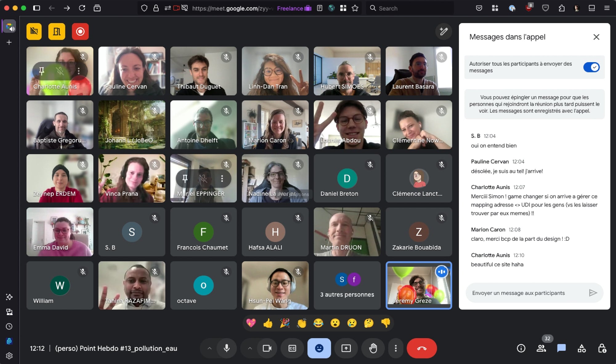The image size is (616, 364).
Task: Open the emoji reactions panel
Action: coord(319,348)
